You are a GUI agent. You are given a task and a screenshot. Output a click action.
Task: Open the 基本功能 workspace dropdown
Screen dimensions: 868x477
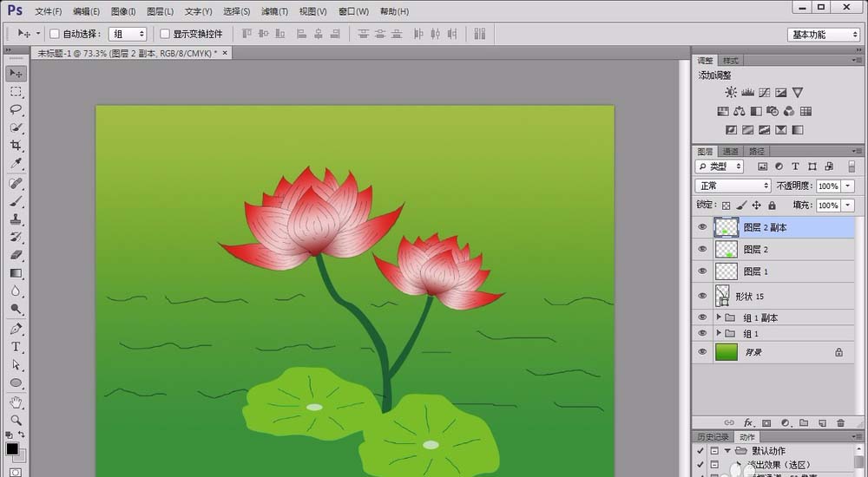click(x=823, y=35)
